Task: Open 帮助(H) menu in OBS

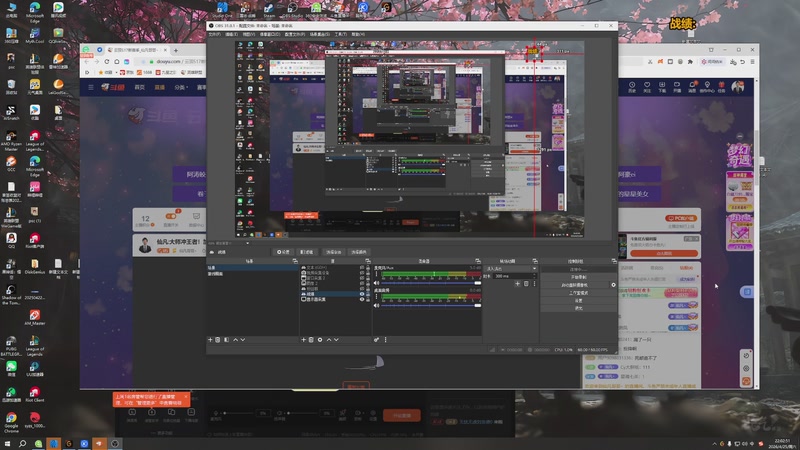Action: pyautogui.click(x=358, y=34)
